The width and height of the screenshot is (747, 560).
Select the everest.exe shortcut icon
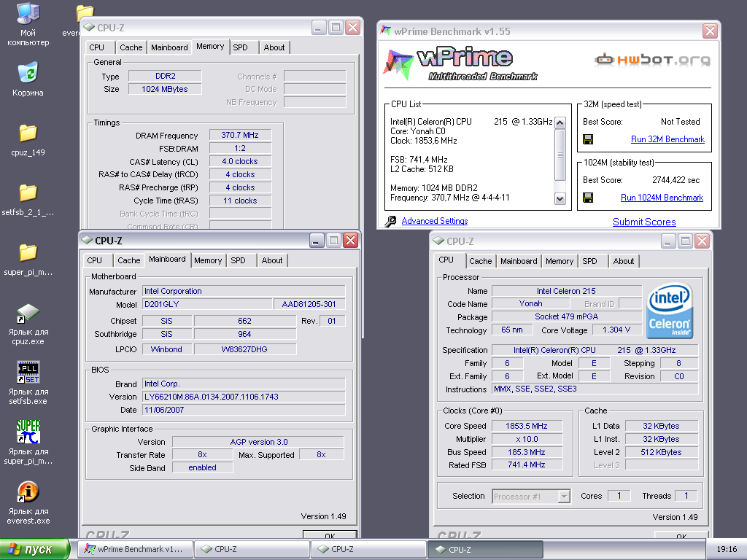tap(28, 491)
